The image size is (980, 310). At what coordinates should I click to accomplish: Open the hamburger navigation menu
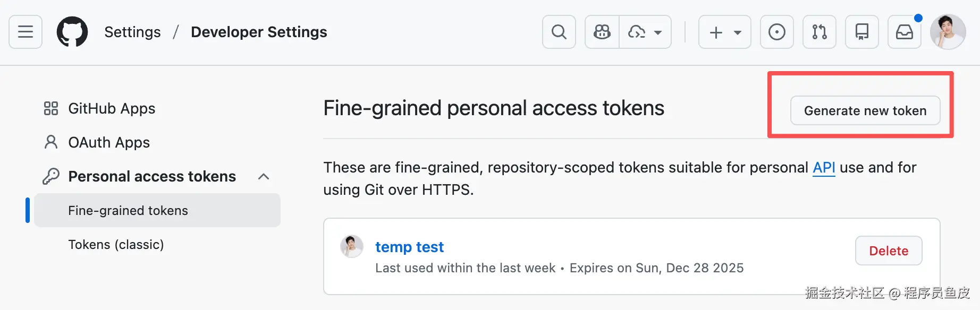point(26,32)
